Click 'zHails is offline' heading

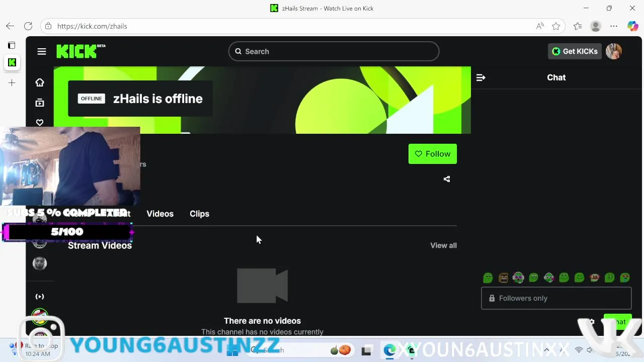pyautogui.click(x=158, y=99)
